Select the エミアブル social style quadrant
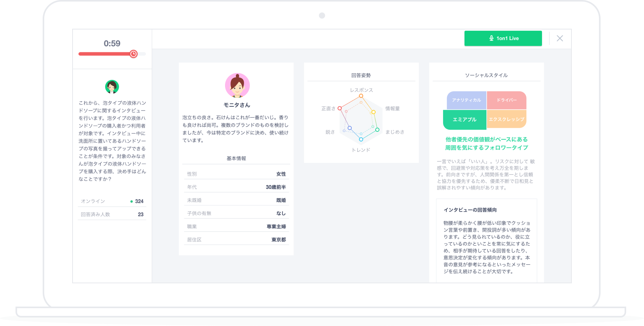The width and height of the screenshot is (644, 326). click(x=464, y=120)
